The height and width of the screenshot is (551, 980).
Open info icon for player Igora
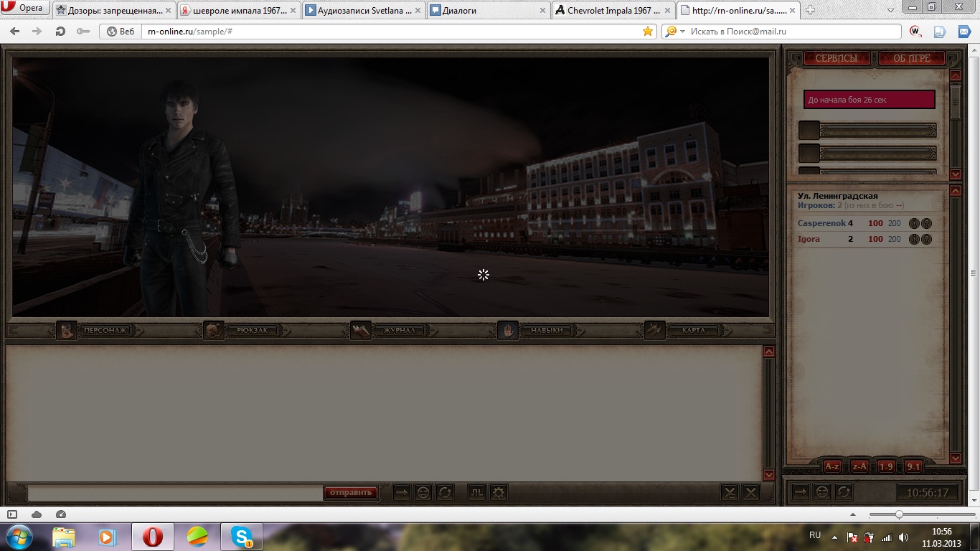pyautogui.click(x=914, y=239)
